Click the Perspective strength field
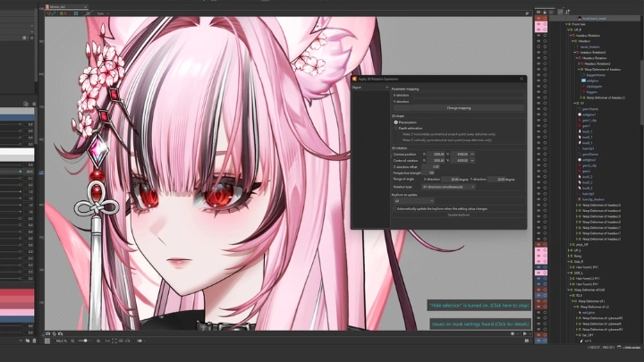644x362 pixels. click(428, 173)
